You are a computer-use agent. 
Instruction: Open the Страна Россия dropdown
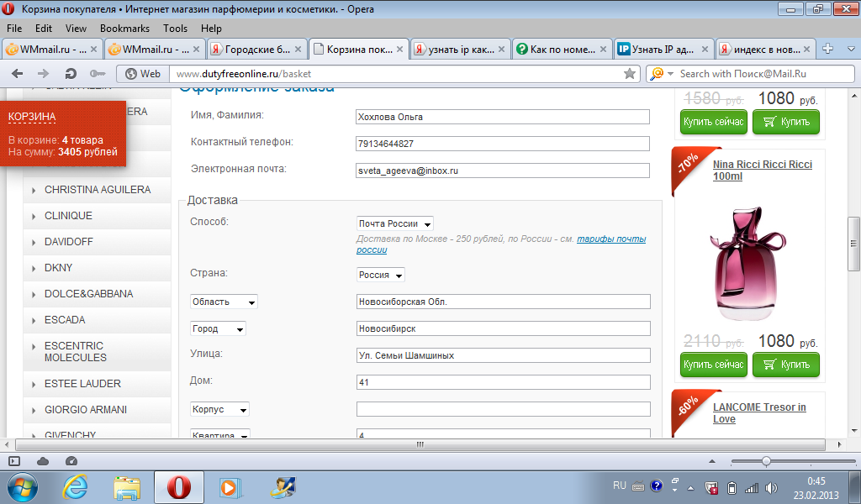[381, 275]
